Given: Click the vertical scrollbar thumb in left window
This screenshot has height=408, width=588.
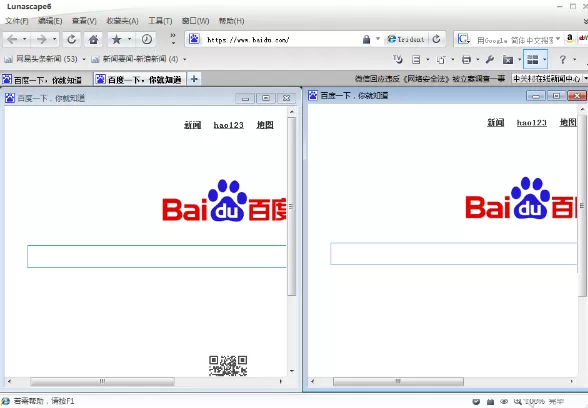Looking at the screenshot, I should pos(291,206).
